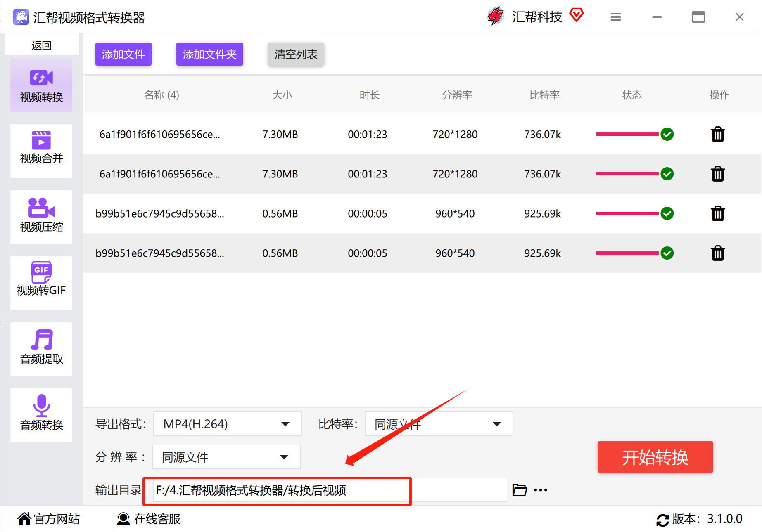Open the 比特率 bitrate dropdown
Screen dimensions: 762x532
[439, 424]
